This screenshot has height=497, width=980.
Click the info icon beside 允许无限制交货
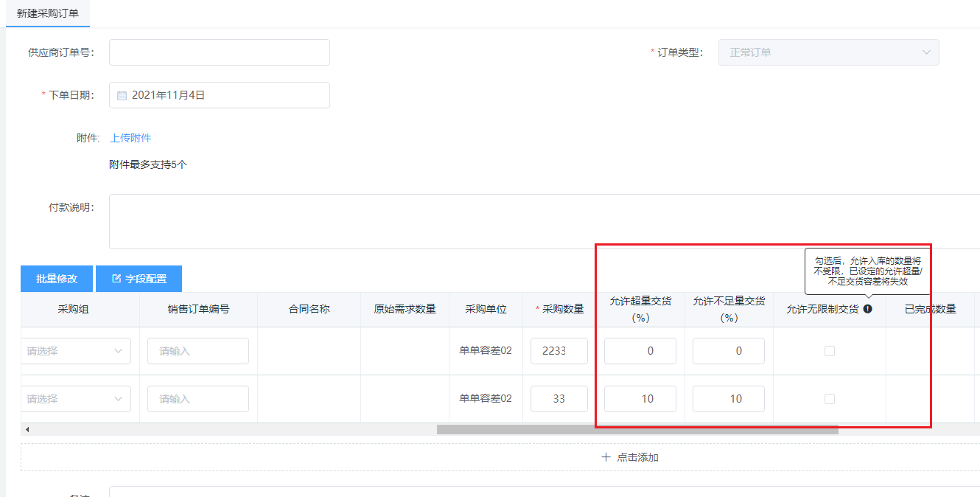click(867, 309)
